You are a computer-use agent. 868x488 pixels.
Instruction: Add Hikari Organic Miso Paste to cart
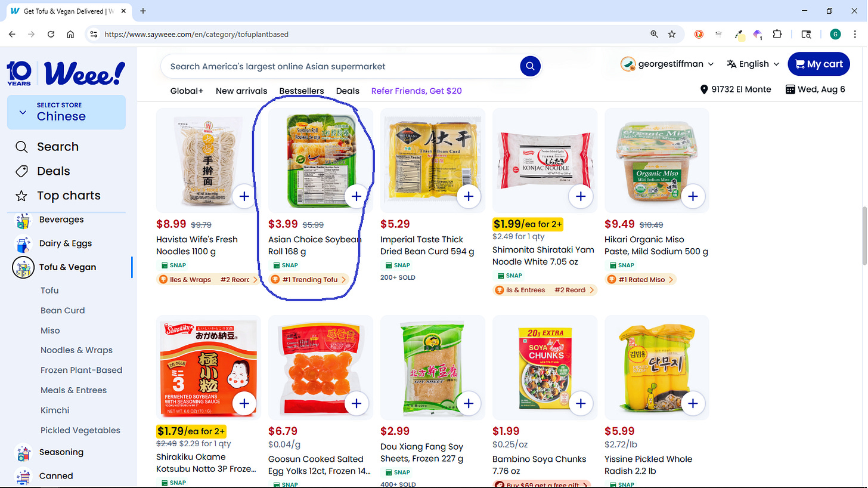click(693, 196)
